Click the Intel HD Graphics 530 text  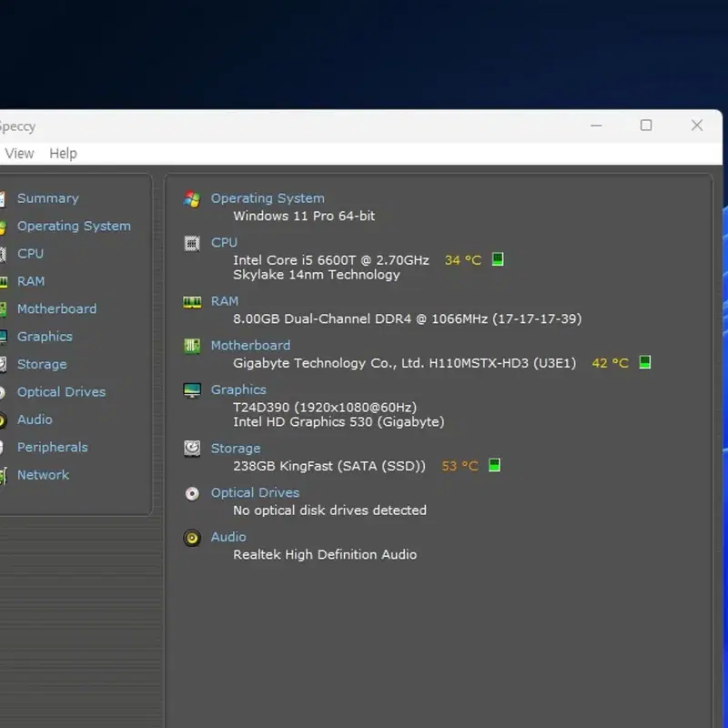339,422
